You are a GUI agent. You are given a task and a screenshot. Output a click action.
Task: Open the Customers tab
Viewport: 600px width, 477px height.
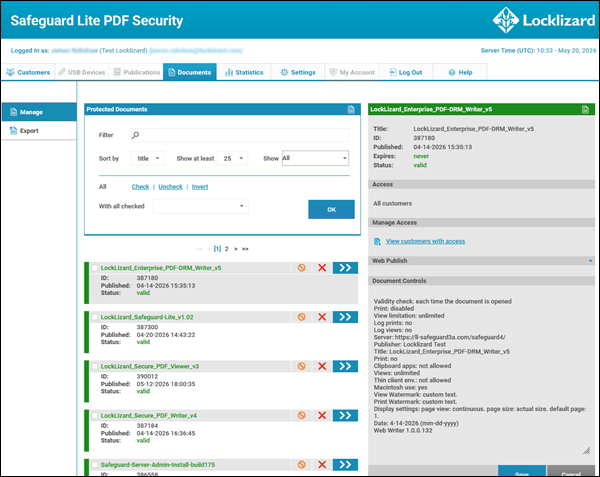click(x=28, y=72)
